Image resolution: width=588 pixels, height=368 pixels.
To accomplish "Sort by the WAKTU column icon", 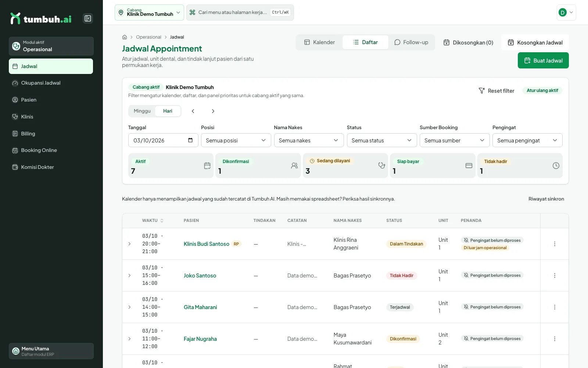I will (x=162, y=221).
